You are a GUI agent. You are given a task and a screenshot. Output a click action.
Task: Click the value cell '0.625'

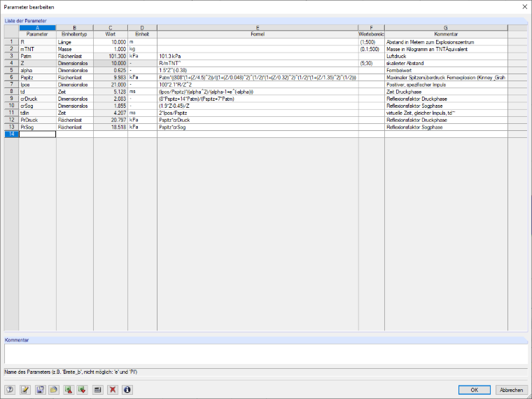click(111, 71)
